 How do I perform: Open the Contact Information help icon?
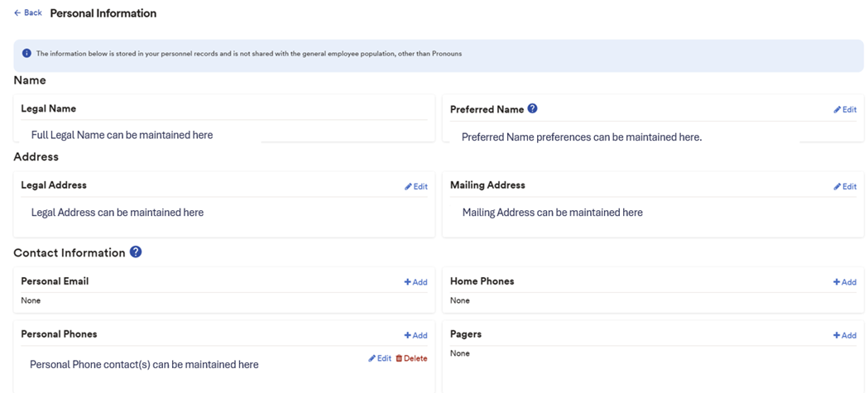click(x=136, y=252)
